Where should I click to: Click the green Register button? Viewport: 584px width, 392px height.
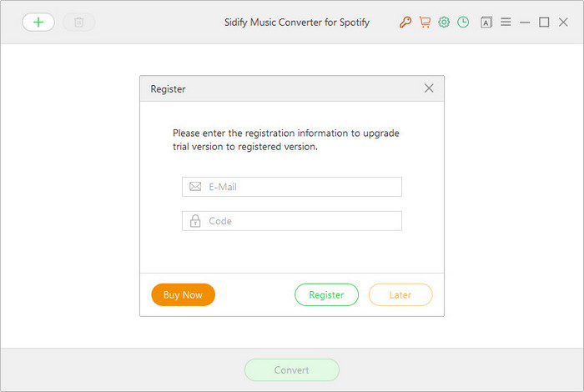[x=327, y=295]
